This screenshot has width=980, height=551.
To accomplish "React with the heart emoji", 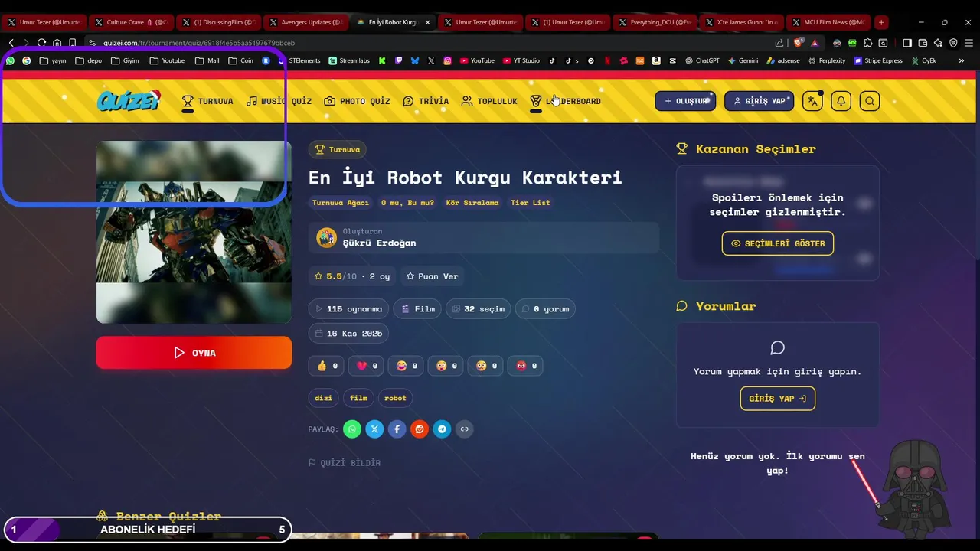I will point(366,366).
